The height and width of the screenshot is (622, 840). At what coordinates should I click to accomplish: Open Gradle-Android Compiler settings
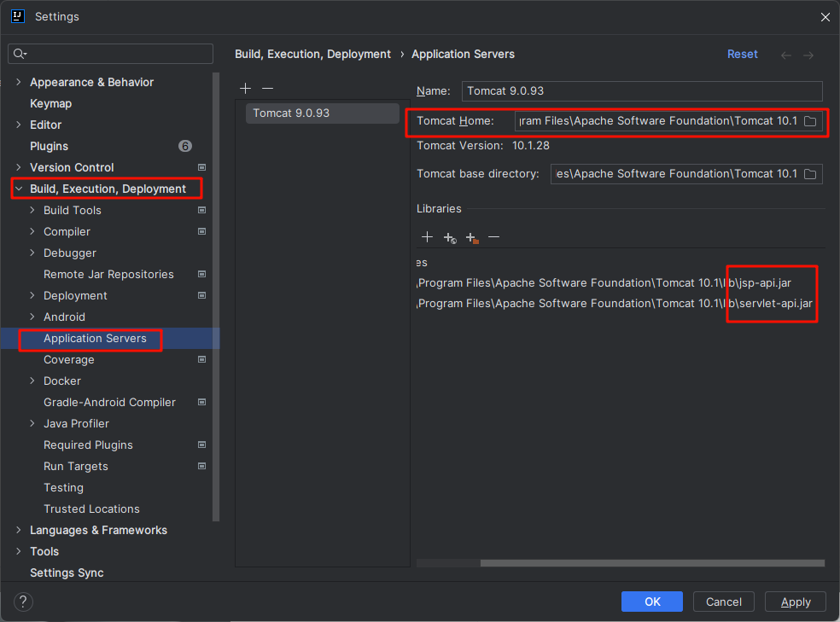point(110,402)
